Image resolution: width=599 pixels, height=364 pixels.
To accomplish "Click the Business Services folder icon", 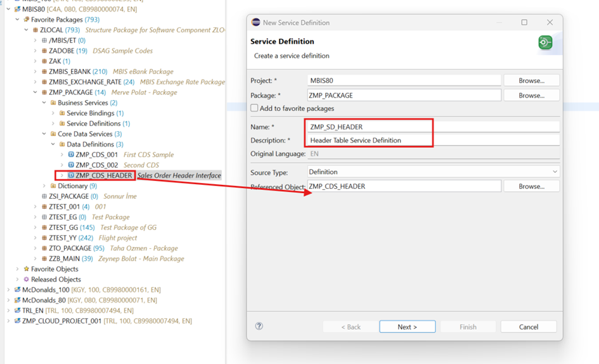I will [53, 103].
